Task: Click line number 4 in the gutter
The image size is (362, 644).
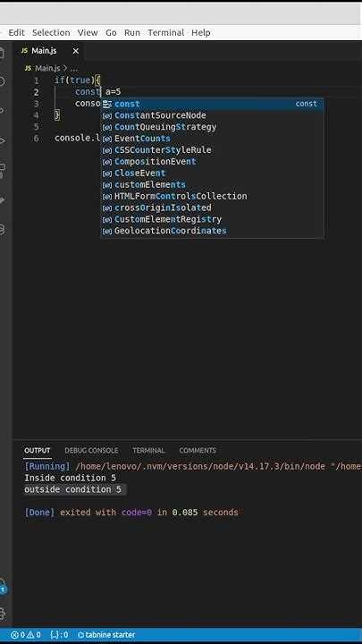Action: click(x=37, y=115)
